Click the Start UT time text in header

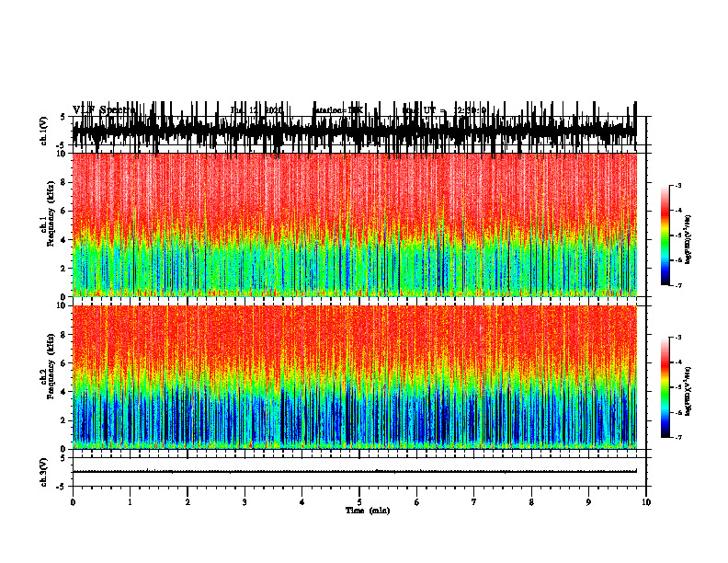coord(444,110)
